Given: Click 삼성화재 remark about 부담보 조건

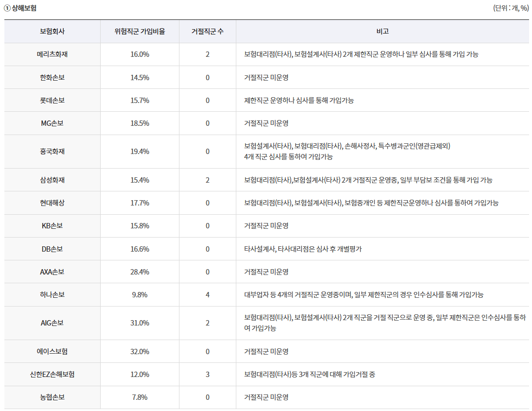Looking at the screenshot, I should (x=368, y=180).
